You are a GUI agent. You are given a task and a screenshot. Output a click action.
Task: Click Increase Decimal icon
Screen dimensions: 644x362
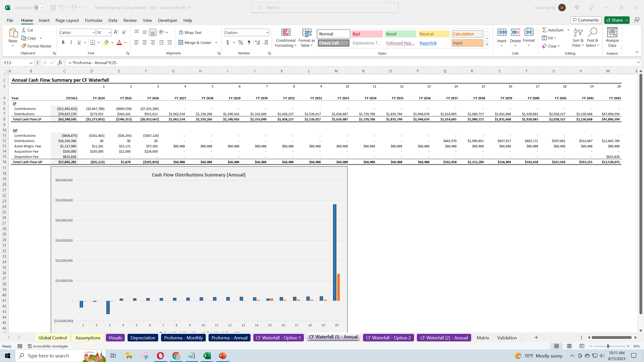click(x=257, y=42)
